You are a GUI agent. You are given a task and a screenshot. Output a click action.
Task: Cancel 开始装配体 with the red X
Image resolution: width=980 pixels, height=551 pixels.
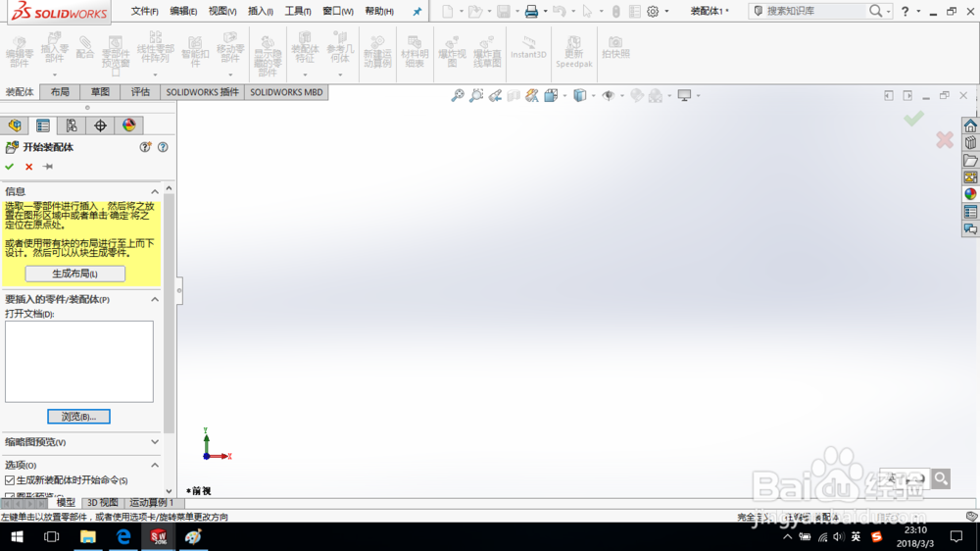(x=28, y=167)
